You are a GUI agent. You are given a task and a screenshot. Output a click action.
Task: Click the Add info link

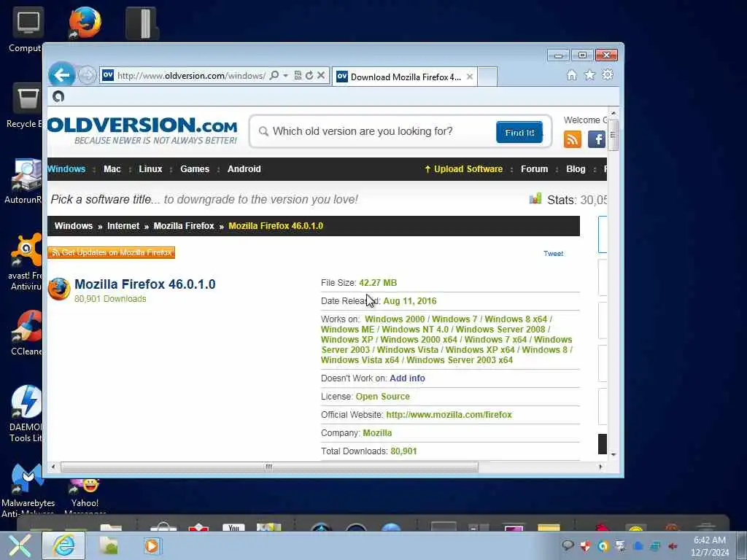[x=407, y=378]
